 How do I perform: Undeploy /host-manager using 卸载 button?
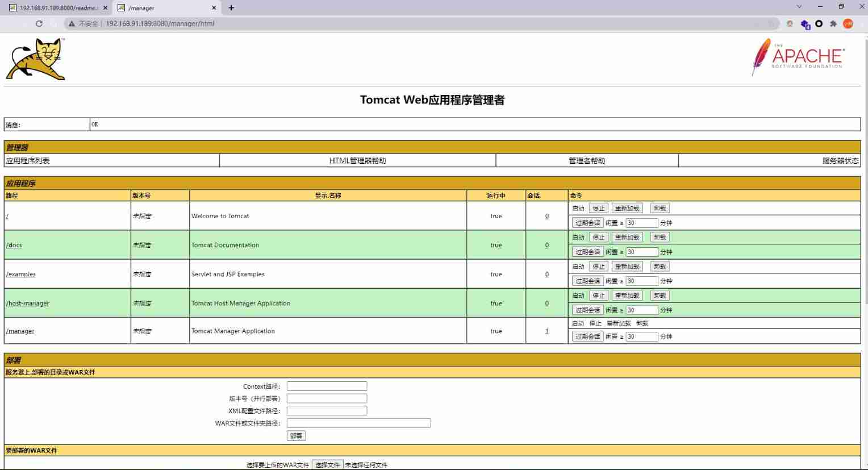tap(660, 296)
